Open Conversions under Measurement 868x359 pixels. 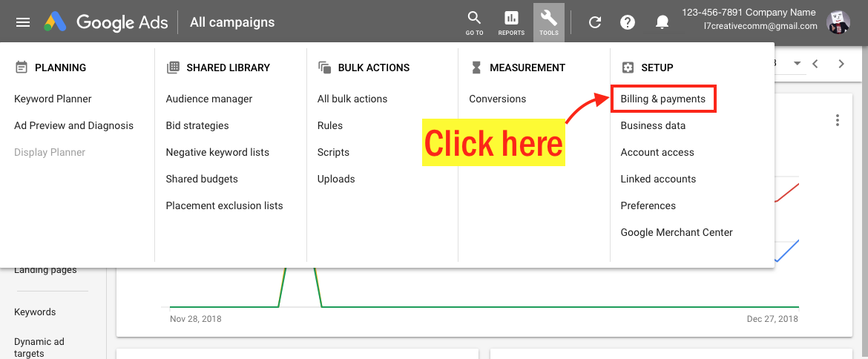click(x=497, y=99)
